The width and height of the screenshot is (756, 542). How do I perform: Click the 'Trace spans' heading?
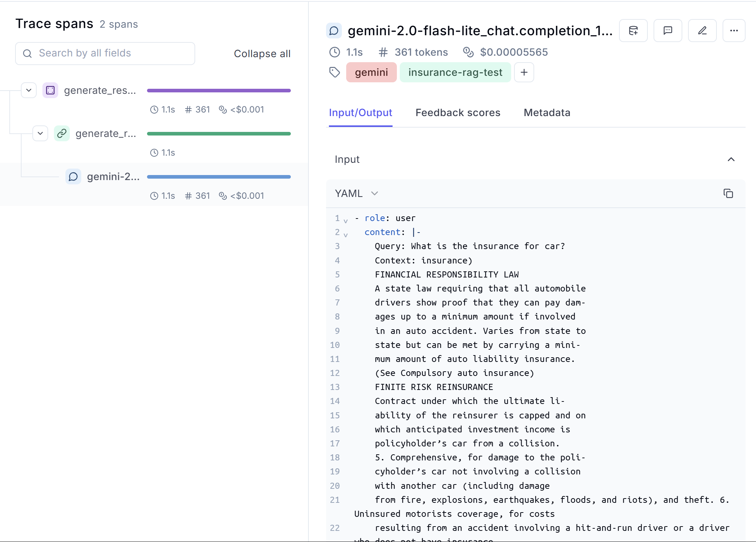pos(54,24)
